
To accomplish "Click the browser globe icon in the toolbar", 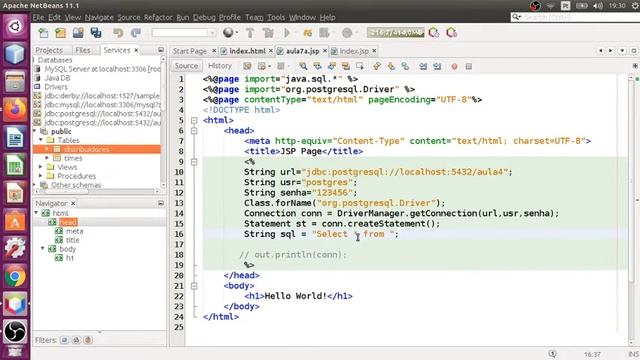I will (x=228, y=33).
